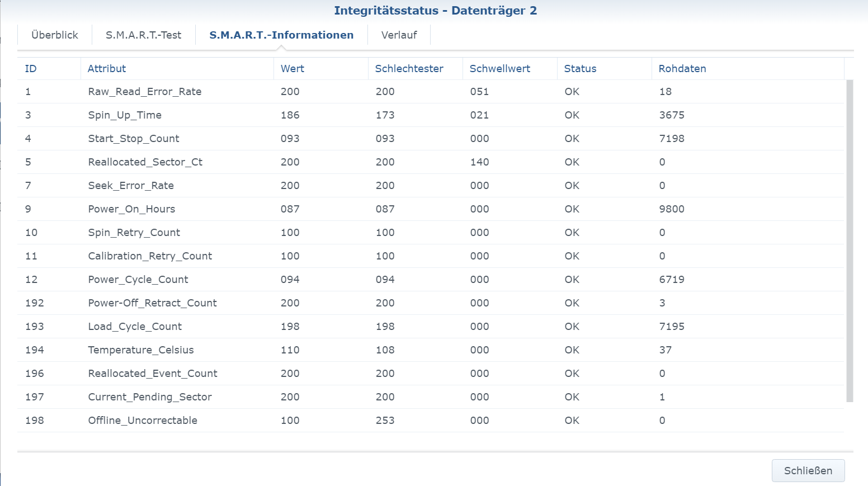Click threshold value 051

point(479,92)
